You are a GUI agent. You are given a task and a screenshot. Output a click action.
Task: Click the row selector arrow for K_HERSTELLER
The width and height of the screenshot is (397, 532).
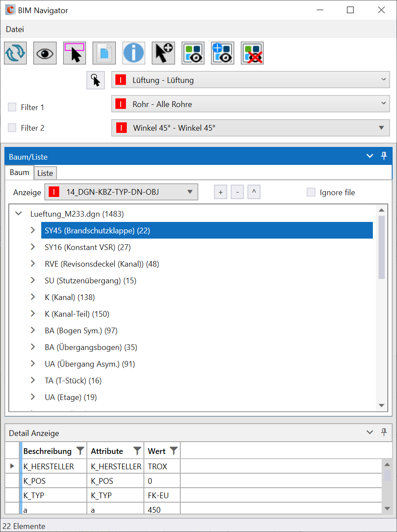pyautogui.click(x=12, y=467)
